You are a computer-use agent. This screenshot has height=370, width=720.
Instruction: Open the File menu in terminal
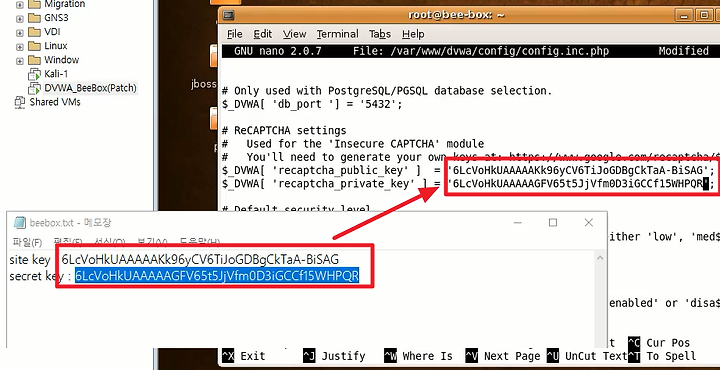235,34
